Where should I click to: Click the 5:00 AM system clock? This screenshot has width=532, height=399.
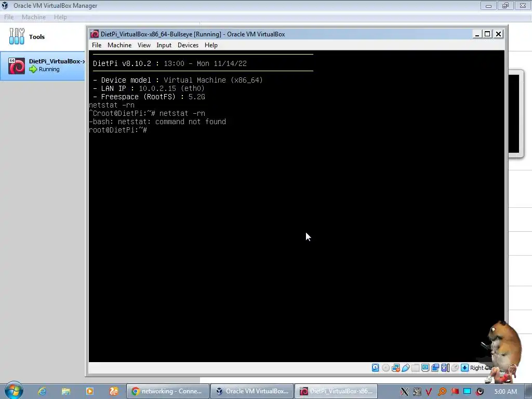click(x=506, y=392)
